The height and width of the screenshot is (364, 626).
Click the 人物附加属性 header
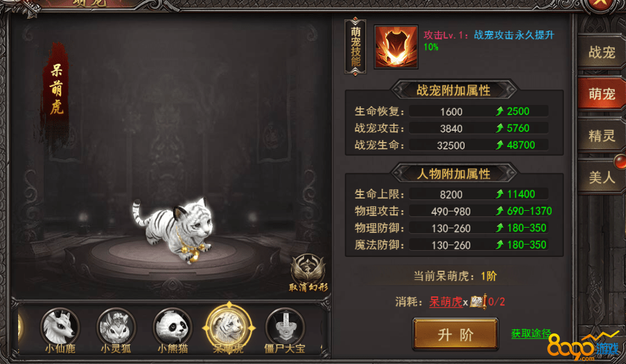[x=453, y=174]
